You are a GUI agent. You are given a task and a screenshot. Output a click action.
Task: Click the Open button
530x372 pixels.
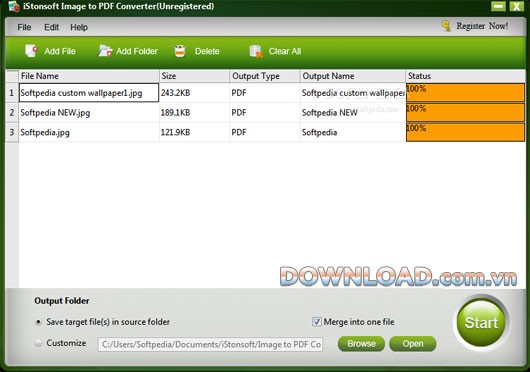coord(413,344)
